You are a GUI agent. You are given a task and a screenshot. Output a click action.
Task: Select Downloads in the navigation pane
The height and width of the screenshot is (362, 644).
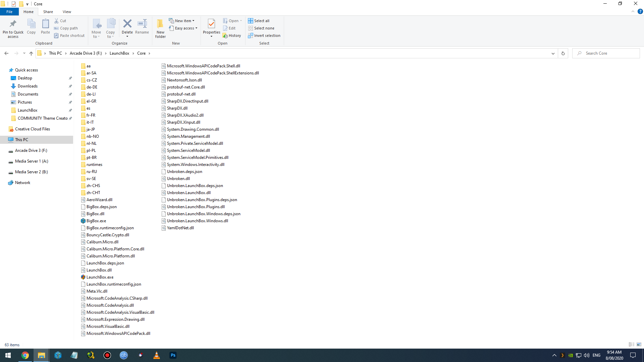click(28, 86)
